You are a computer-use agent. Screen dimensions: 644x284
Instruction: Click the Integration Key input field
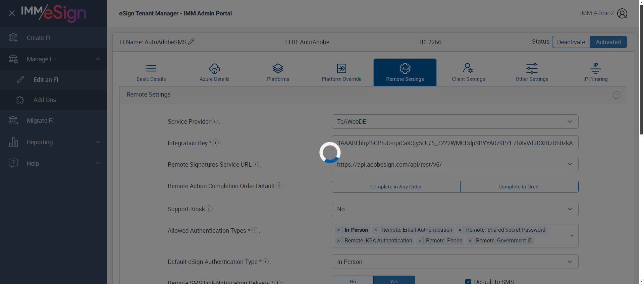(455, 143)
